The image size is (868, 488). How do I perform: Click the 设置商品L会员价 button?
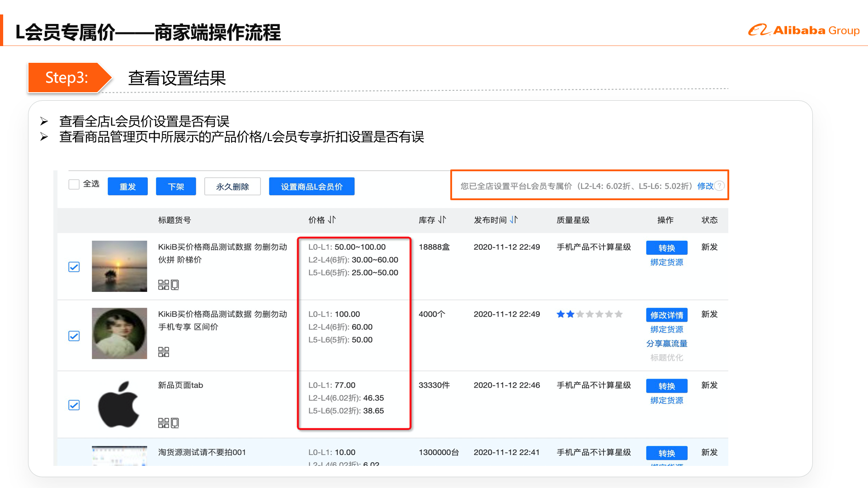pyautogui.click(x=311, y=187)
